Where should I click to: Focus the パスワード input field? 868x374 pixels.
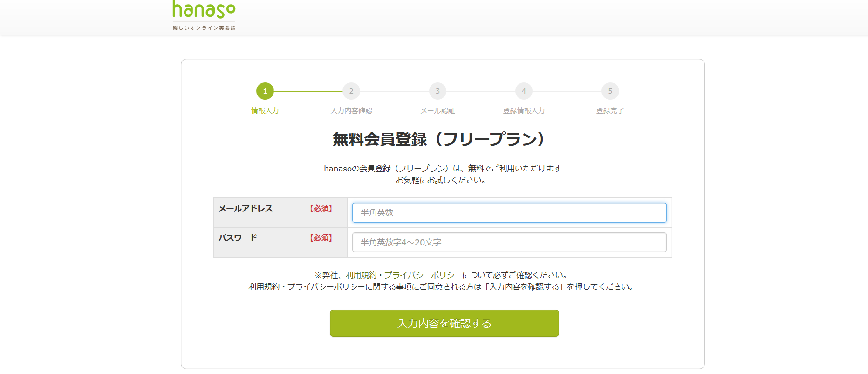coord(509,242)
